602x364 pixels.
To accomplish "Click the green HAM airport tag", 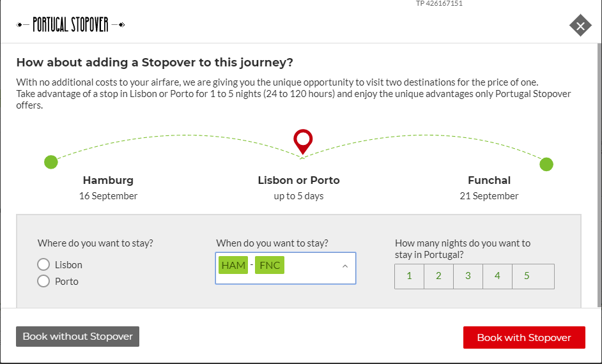I will [233, 265].
